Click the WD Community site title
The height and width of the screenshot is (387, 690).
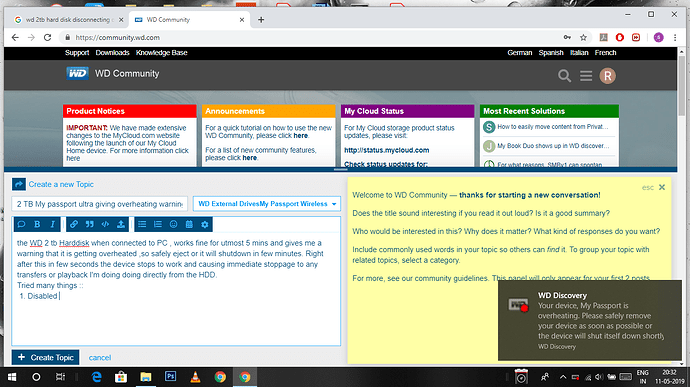click(127, 74)
